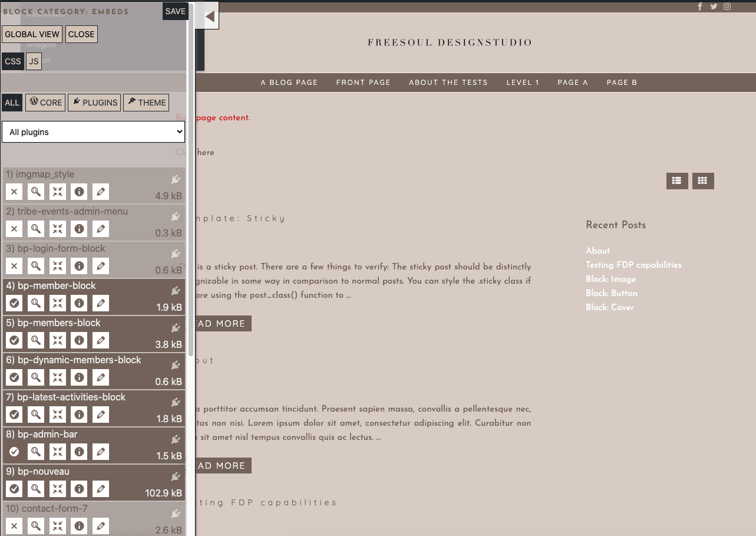Select the PLUGINS filter tab
Image resolution: width=756 pixels, height=536 pixels.
[x=94, y=103]
